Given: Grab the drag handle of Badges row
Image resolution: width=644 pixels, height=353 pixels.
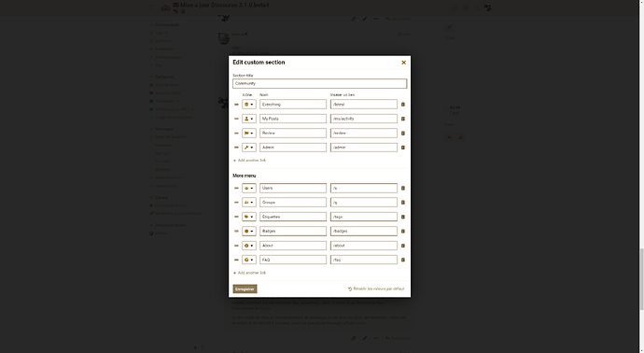Looking at the screenshot, I should [x=236, y=231].
